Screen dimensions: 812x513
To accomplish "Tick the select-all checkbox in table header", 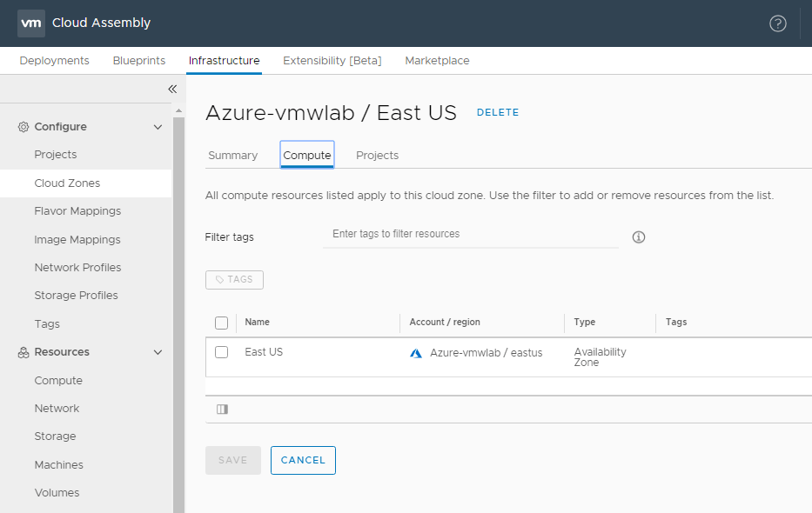I will 222,323.
